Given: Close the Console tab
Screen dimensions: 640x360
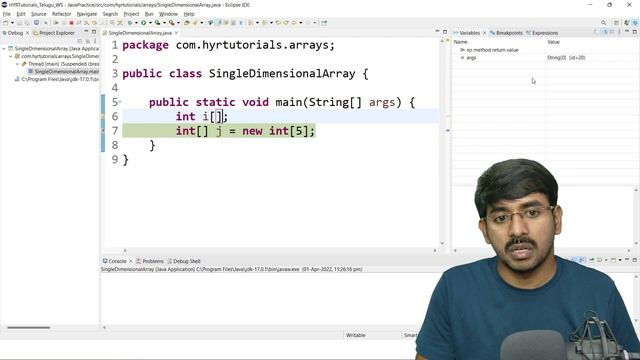Looking at the screenshot, I should coord(131,261).
